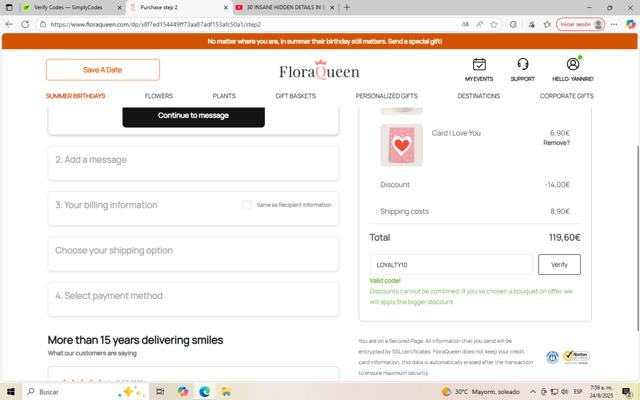The width and height of the screenshot is (640, 400).
Task: Expand Choose your shipping option section
Action: pyautogui.click(x=193, y=253)
